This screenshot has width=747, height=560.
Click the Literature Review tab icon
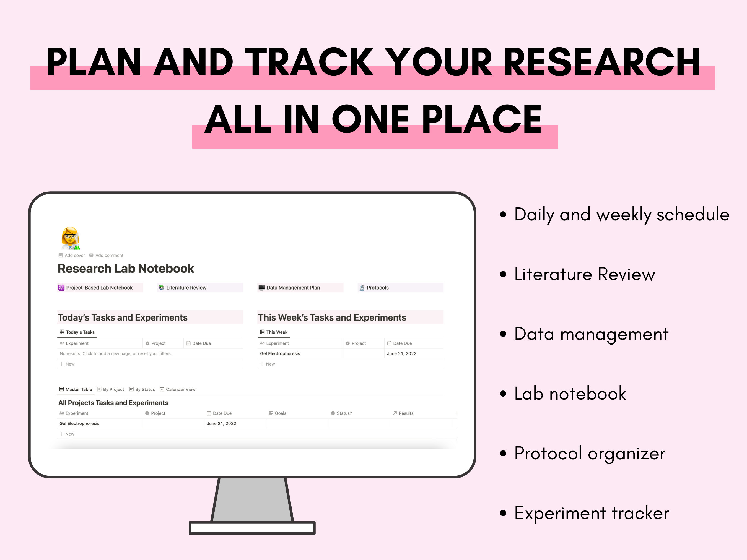point(164,288)
